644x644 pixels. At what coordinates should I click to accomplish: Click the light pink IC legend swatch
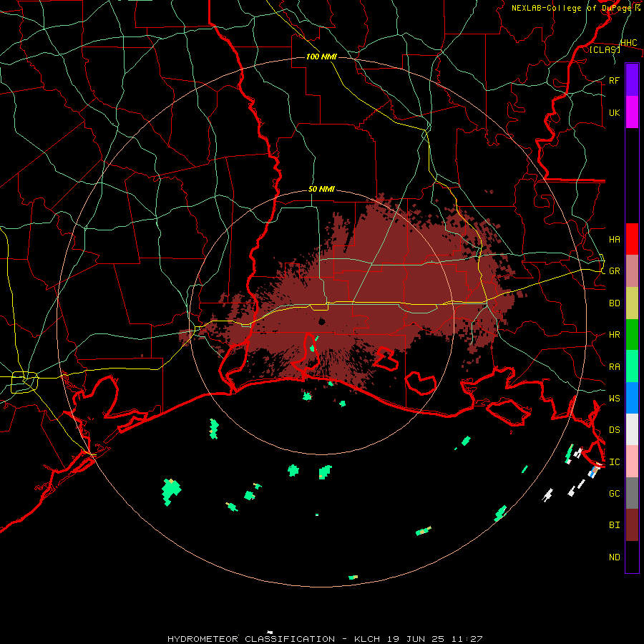point(632,462)
